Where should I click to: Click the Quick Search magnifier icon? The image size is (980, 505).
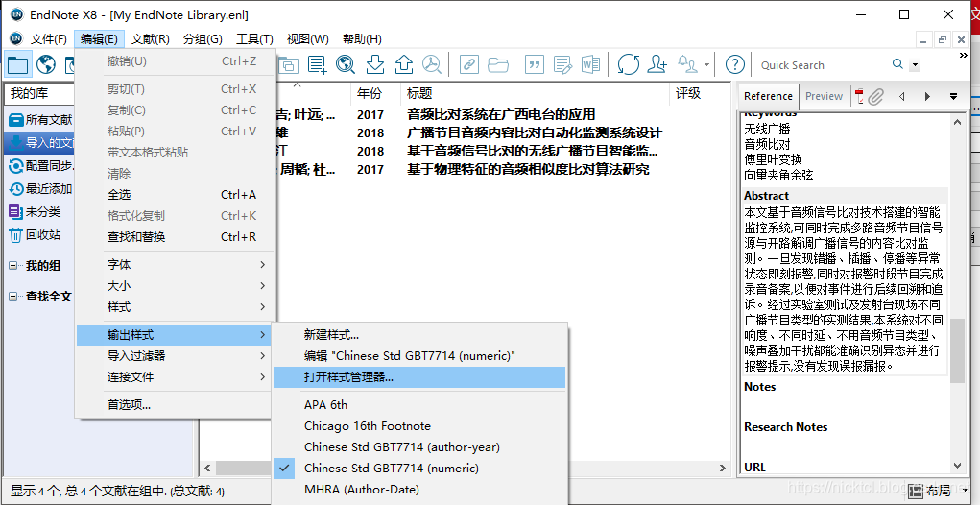897,64
